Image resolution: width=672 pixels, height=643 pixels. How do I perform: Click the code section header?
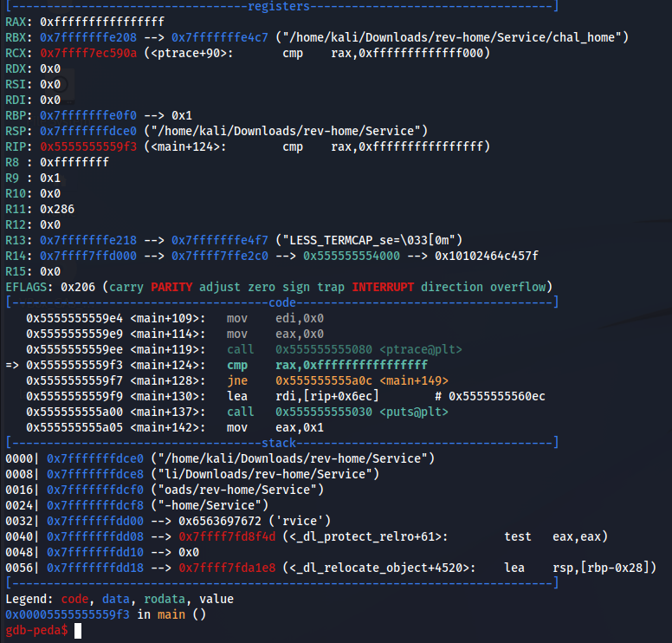click(x=282, y=302)
